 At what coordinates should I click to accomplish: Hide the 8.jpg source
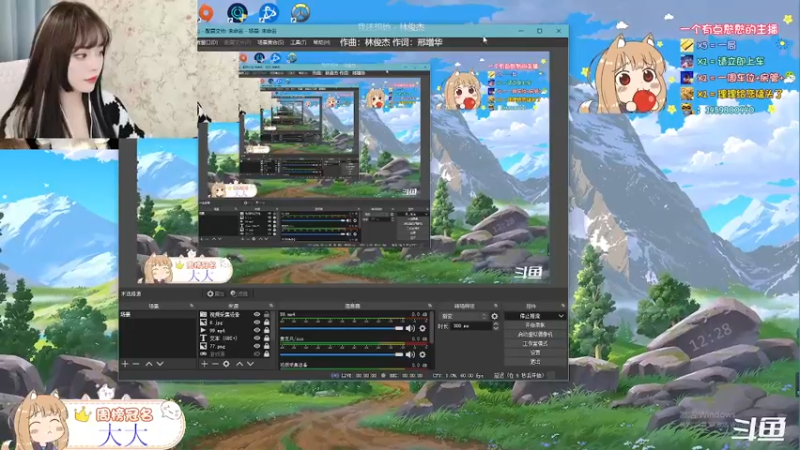(257, 322)
